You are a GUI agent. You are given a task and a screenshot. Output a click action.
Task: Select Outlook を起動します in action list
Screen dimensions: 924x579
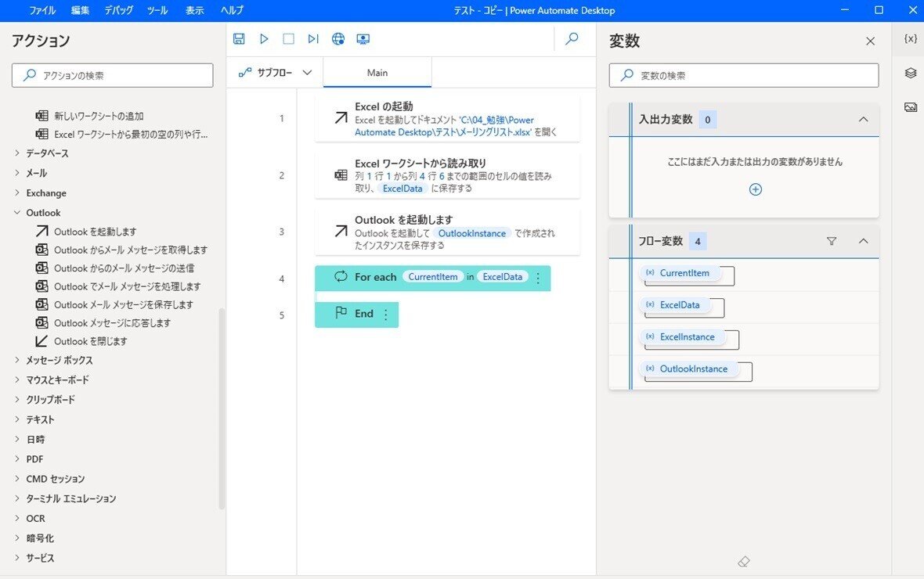95,232
